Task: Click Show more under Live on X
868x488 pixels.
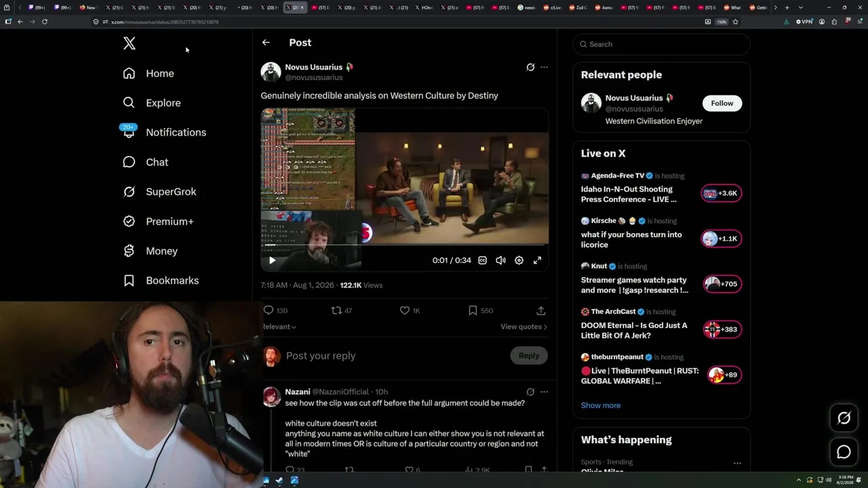Action: coord(601,405)
